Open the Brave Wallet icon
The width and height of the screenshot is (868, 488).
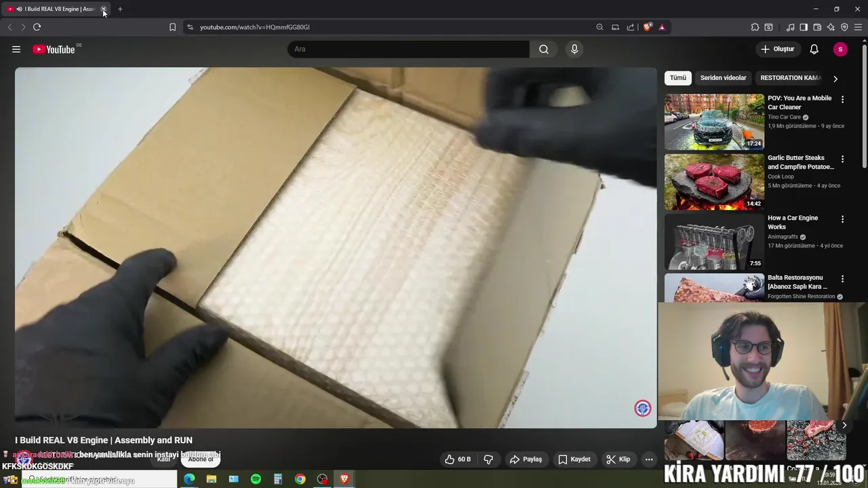[817, 27]
